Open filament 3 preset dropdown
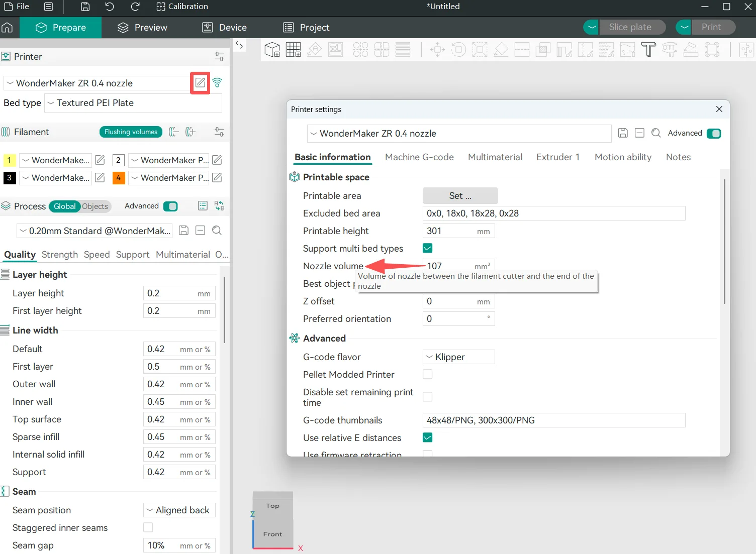The image size is (756, 554). [x=55, y=178]
